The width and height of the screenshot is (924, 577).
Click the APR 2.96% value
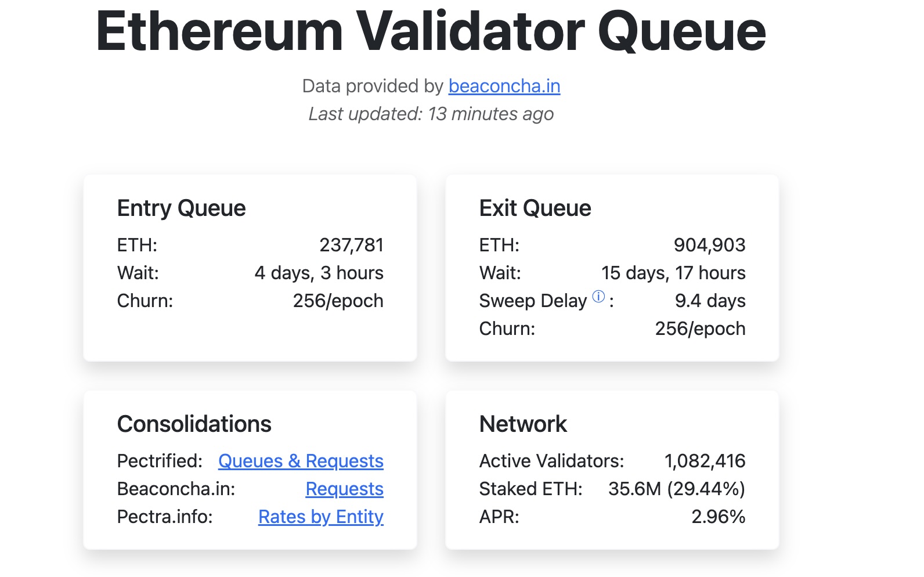click(x=719, y=517)
